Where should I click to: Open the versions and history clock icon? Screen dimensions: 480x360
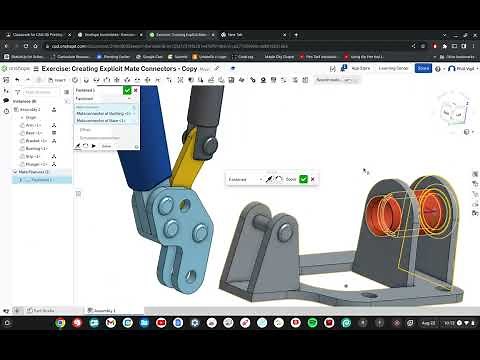[x=6, y=112]
